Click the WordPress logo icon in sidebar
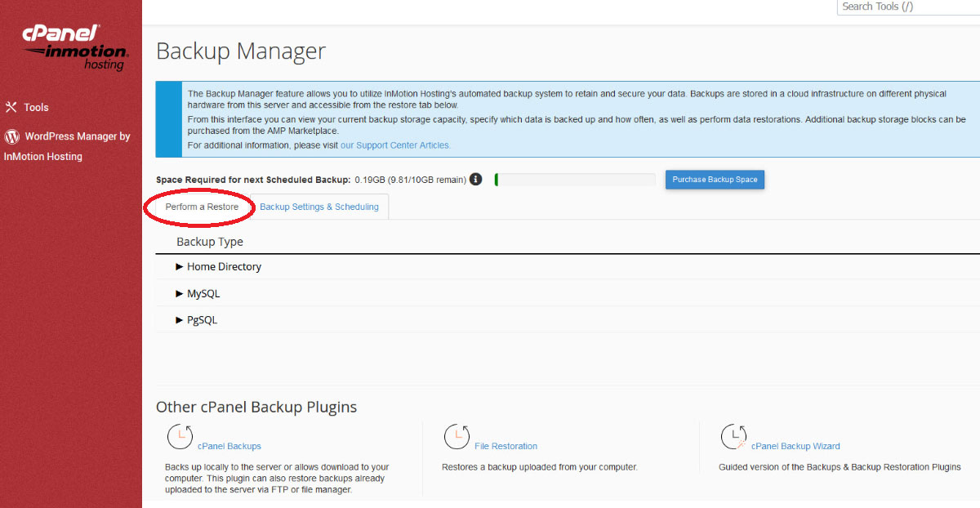The width and height of the screenshot is (980, 508). (11, 136)
